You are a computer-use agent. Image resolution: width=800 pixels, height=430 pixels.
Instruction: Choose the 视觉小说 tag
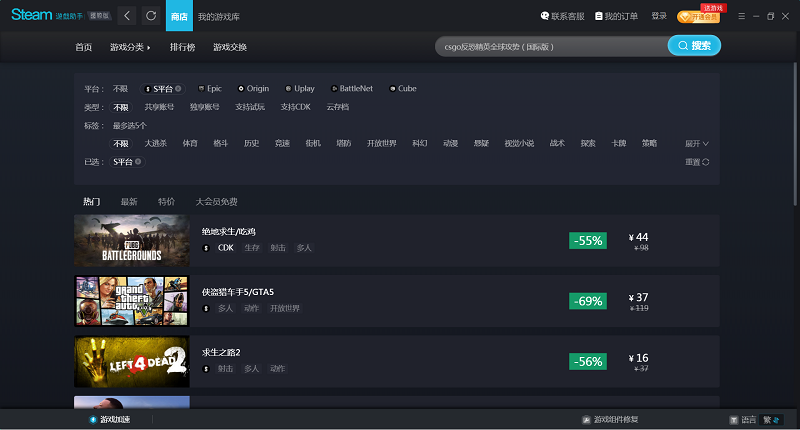(519, 144)
